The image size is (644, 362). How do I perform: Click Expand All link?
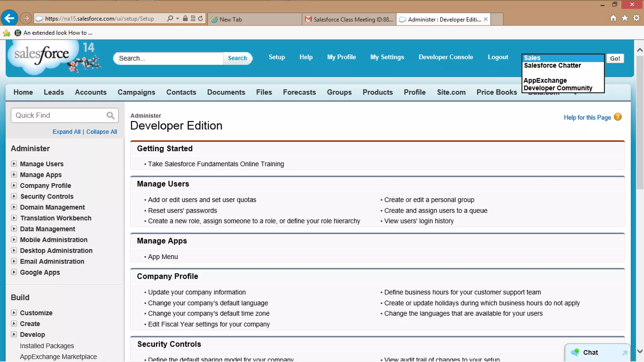pyautogui.click(x=66, y=132)
